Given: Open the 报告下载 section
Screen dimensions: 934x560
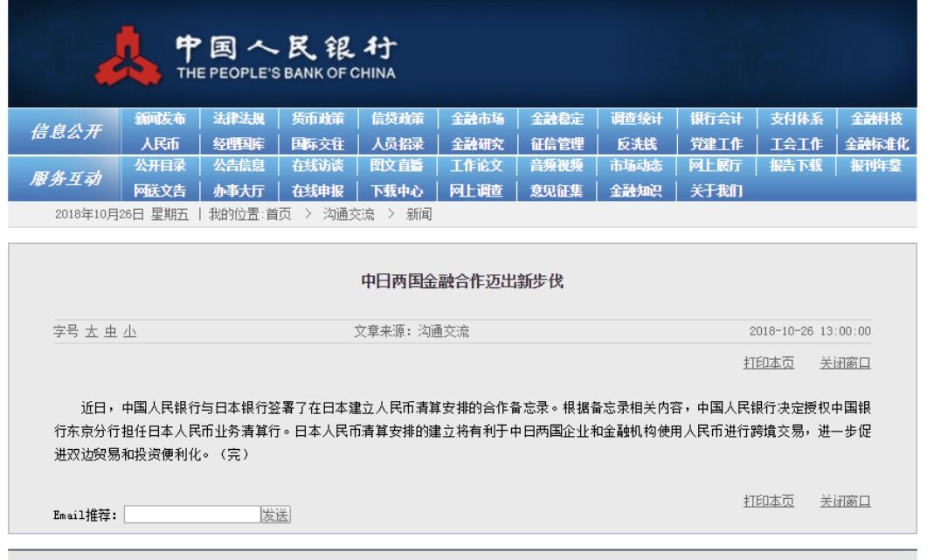Looking at the screenshot, I should click(x=795, y=165).
